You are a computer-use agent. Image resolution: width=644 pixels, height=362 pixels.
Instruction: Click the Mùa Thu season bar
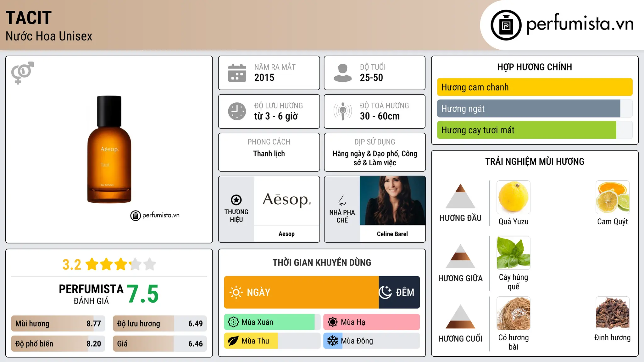pyautogui.click(x=272, y=341)
